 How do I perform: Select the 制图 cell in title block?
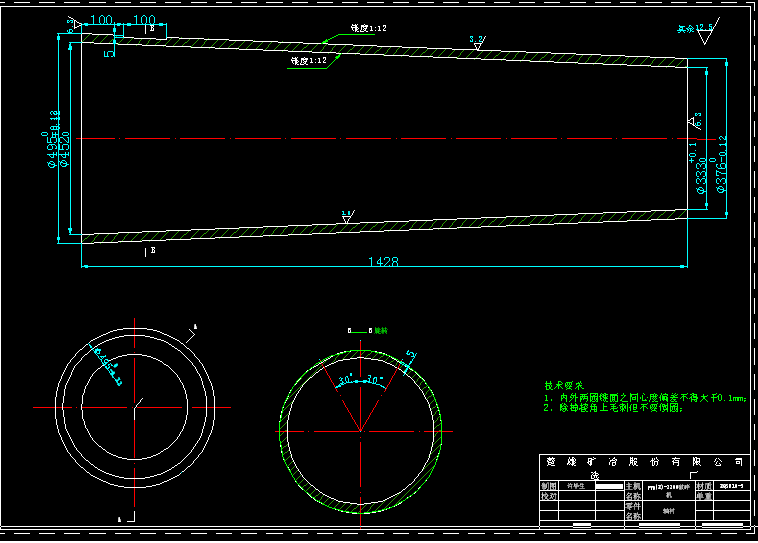coord(547,485)
